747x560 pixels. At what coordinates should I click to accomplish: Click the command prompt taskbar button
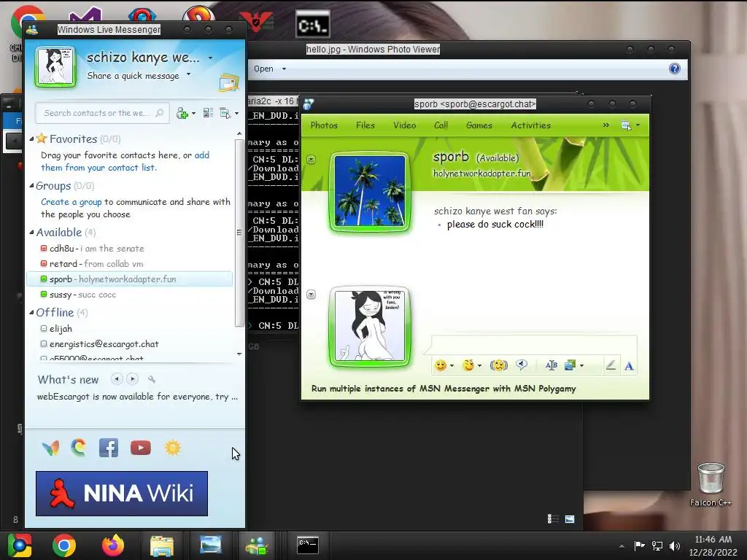tap(308, 545)
